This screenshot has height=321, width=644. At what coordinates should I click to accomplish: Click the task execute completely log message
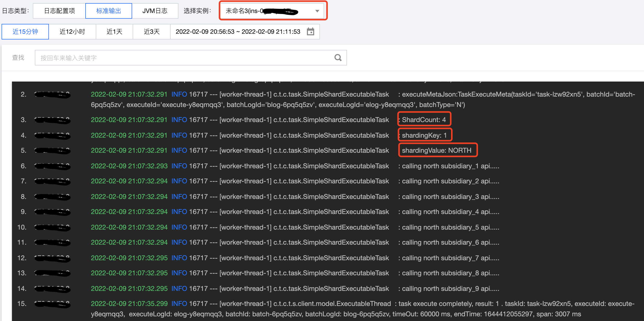click(x=442, y=303)
